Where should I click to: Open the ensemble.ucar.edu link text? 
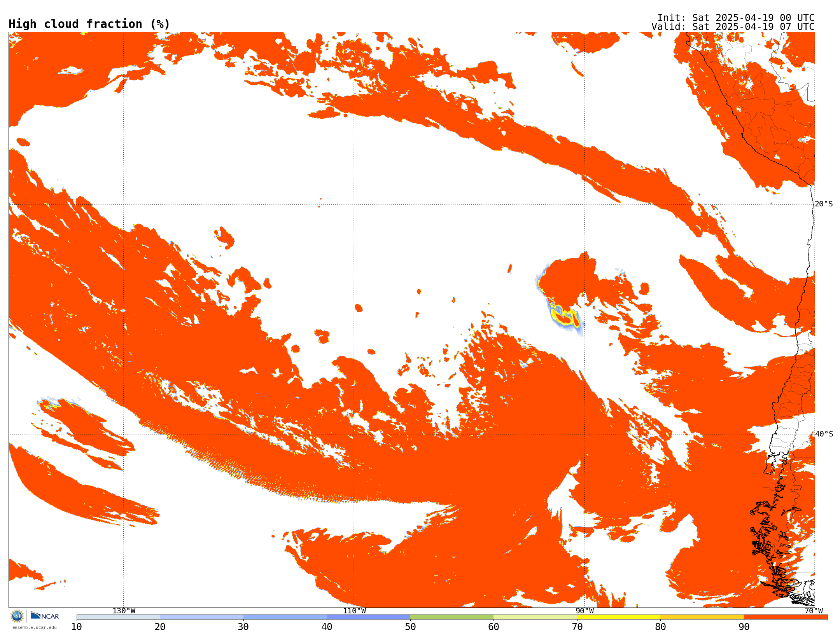(35, 627)
